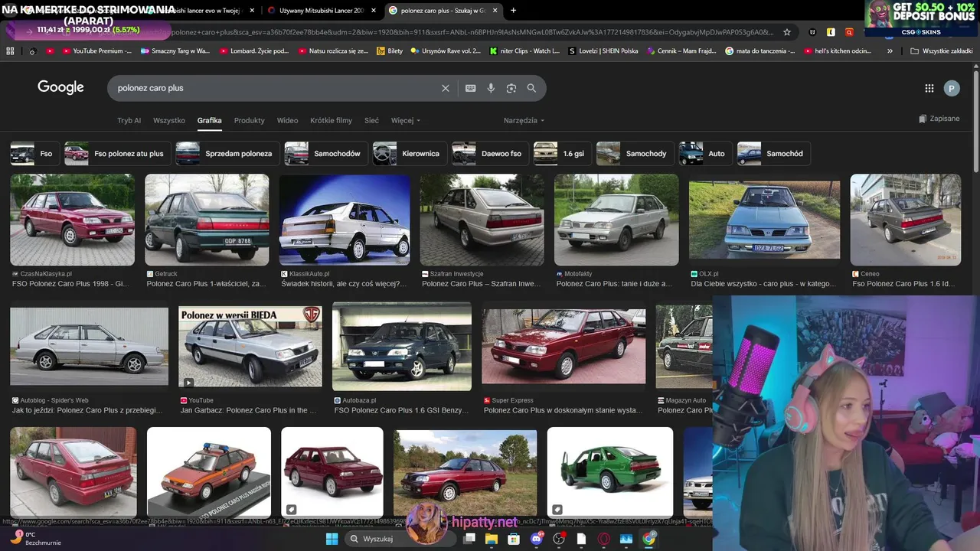Close the polonez caro plus tab
The image size is (980, 551).
(495, 11)
